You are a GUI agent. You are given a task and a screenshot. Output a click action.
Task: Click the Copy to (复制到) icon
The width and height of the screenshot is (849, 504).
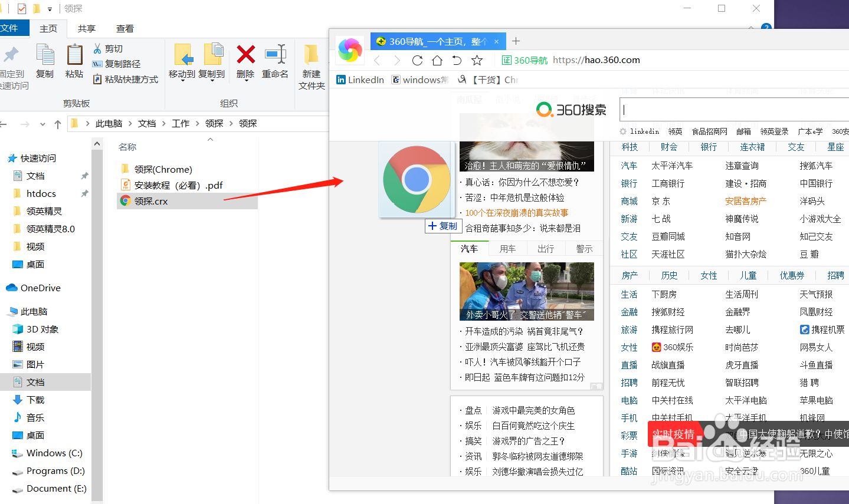[x=213, y=55]
